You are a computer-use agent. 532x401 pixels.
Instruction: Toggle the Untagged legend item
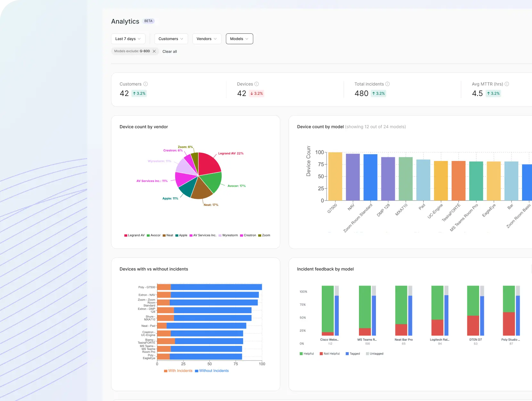(x=375, y=354)
